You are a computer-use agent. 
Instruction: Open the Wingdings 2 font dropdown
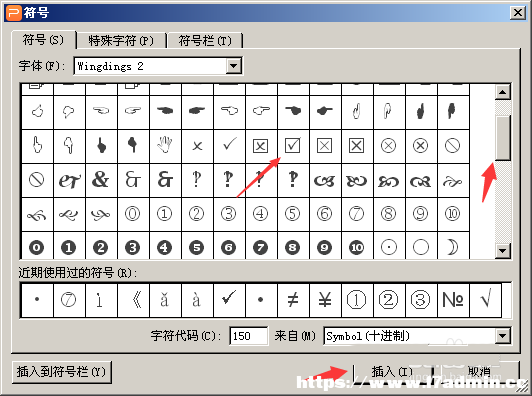coord(234,66)
